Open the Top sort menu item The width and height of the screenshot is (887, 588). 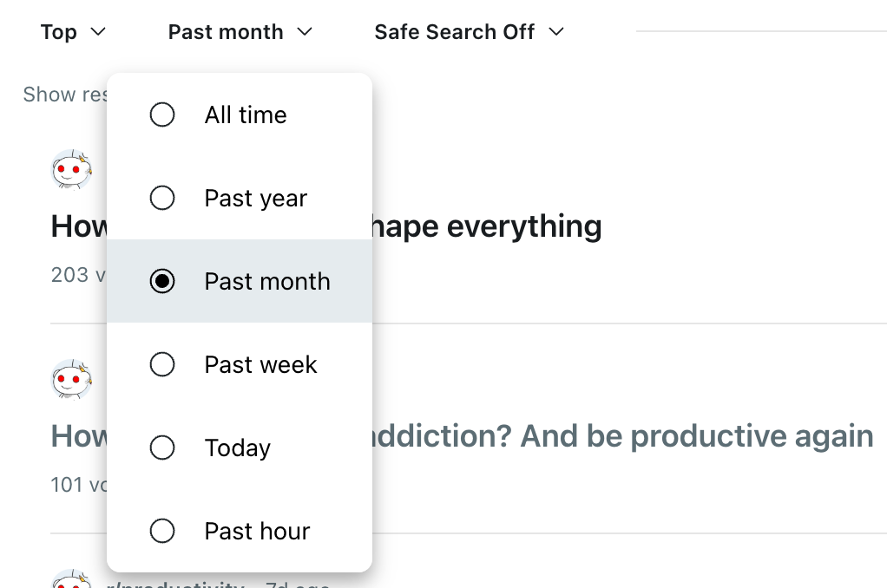(74, 31)
